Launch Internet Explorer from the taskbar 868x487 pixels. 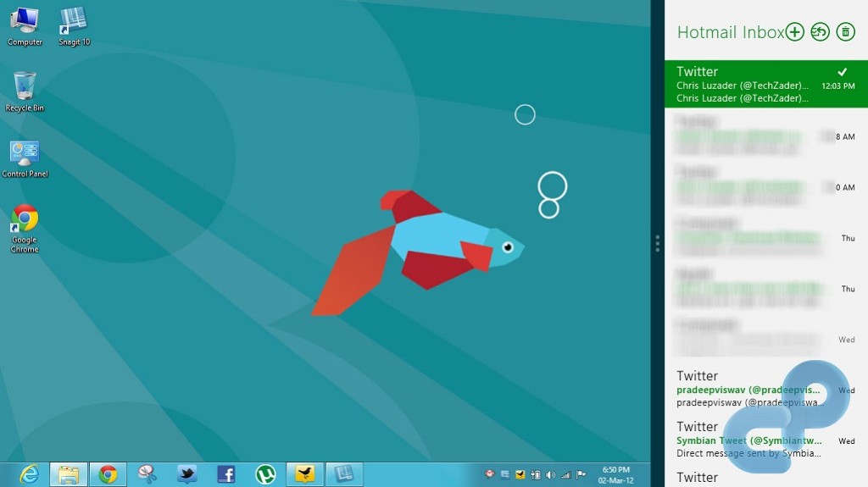[29, 474]
